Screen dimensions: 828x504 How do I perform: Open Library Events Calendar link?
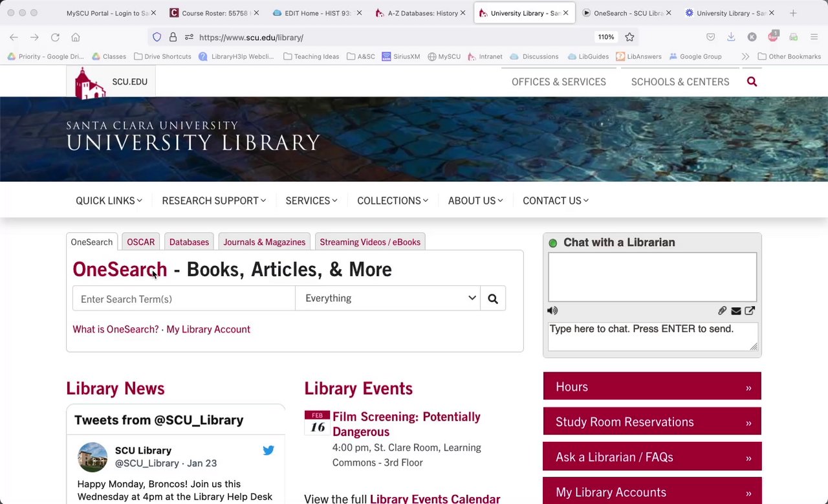[435, 498]
